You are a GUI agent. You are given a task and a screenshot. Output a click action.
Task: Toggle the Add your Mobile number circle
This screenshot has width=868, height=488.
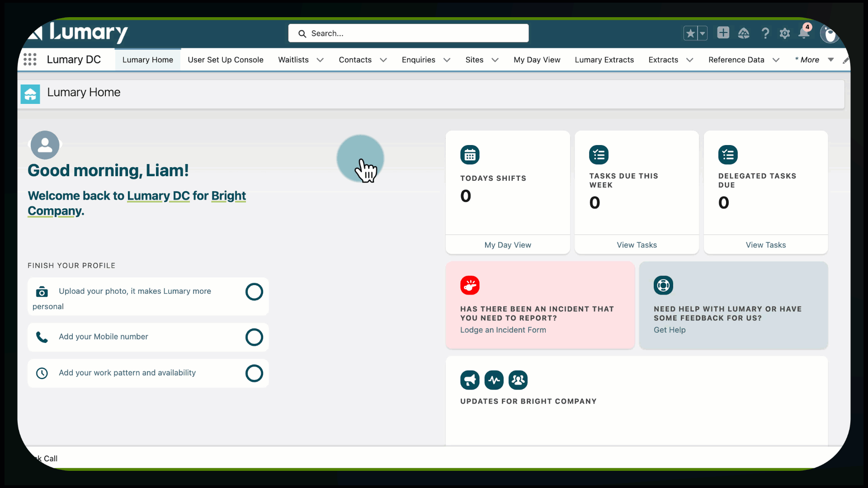(254, 337)
